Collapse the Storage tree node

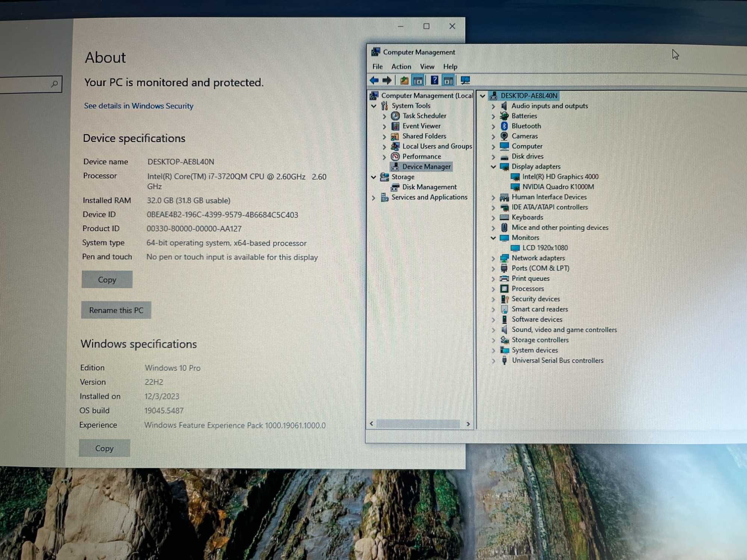373,177
